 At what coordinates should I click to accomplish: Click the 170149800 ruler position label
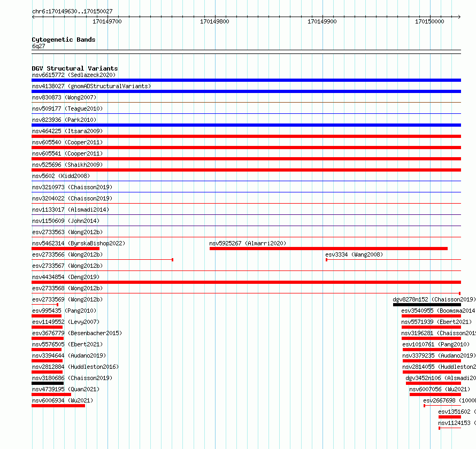214,21
